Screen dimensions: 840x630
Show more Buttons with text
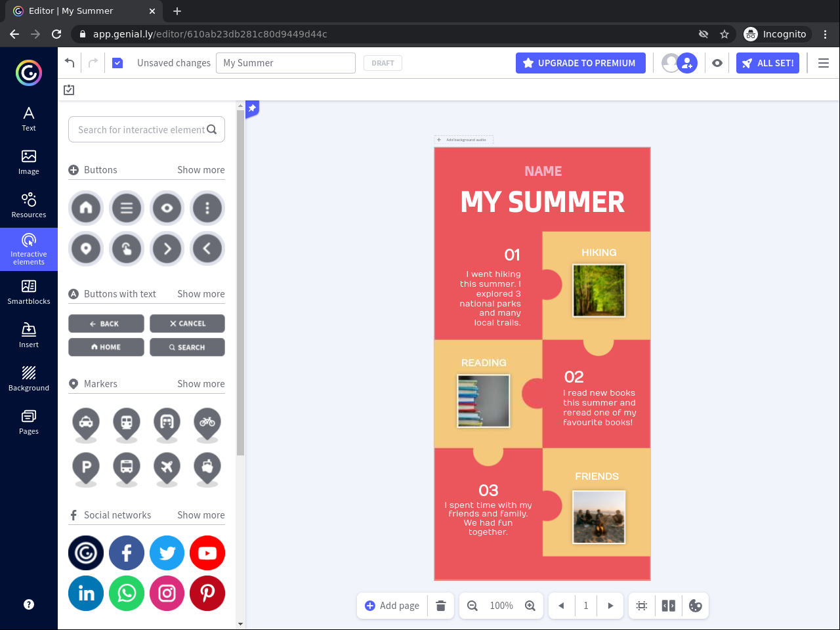pyautogui.click(x=201, y=294)
